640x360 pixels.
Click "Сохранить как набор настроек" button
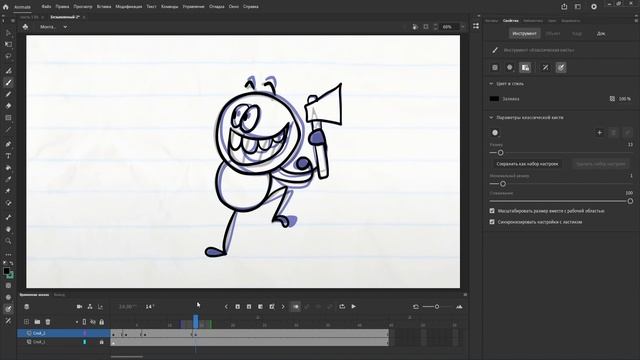(x=527, y=164)
